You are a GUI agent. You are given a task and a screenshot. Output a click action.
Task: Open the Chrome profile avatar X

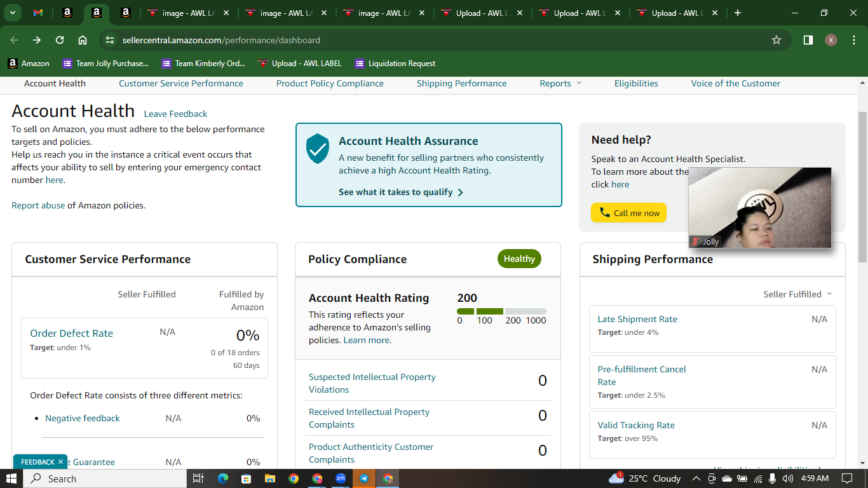(x=831, y=40)
